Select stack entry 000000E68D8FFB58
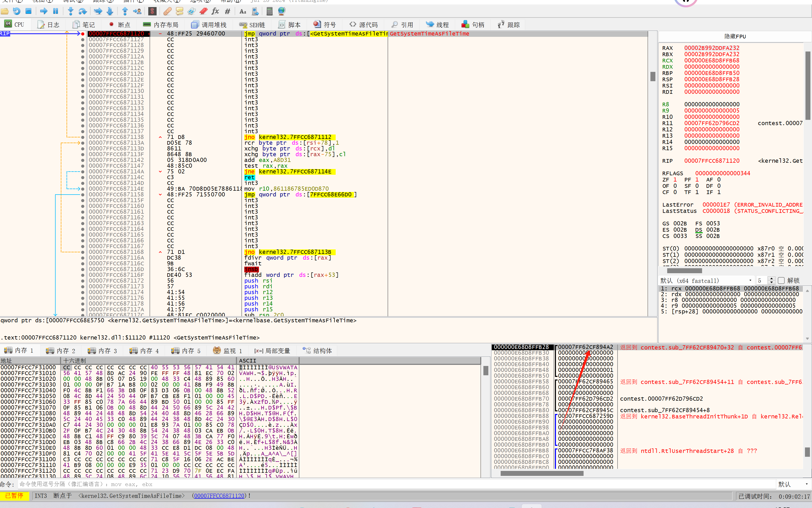The height and width of the screenshot is (508, 812). 521,382
